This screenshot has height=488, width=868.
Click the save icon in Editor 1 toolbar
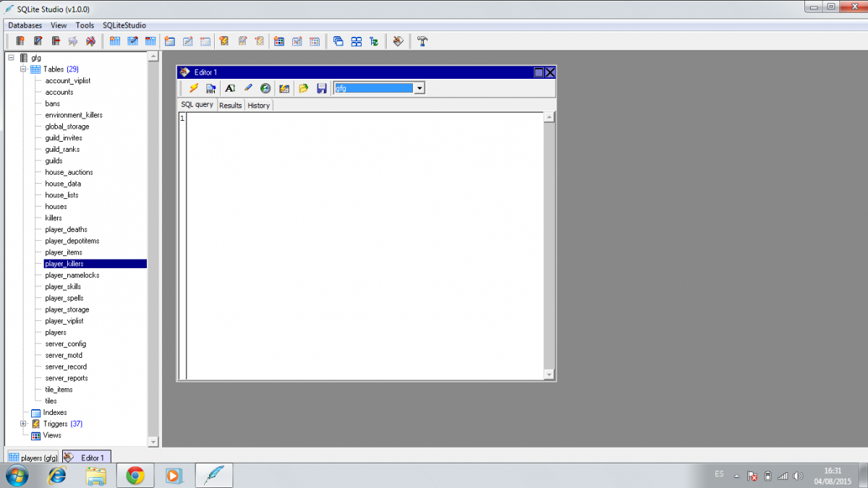click(321, 88)
